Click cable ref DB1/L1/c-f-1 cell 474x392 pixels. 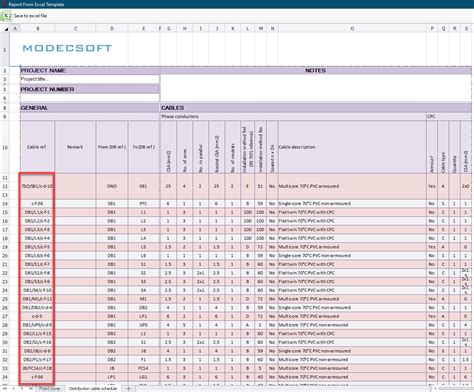pyautogui.click(x=37, y=212)
